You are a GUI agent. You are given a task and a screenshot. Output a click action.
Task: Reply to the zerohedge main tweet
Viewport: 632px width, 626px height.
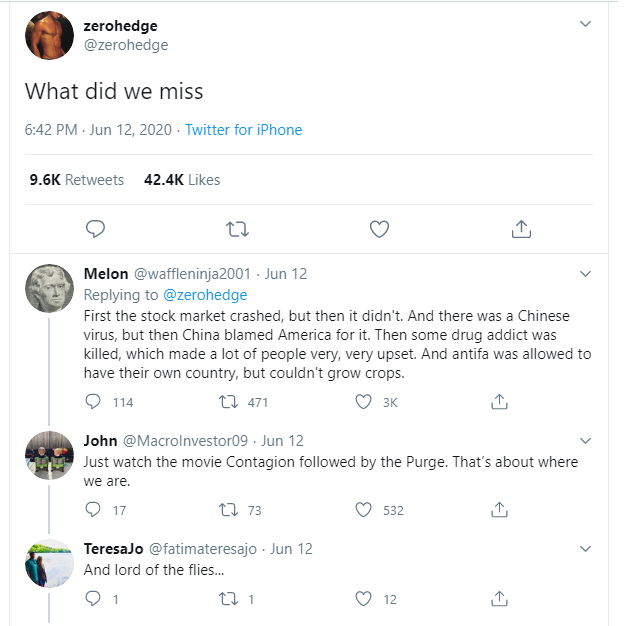95,229
